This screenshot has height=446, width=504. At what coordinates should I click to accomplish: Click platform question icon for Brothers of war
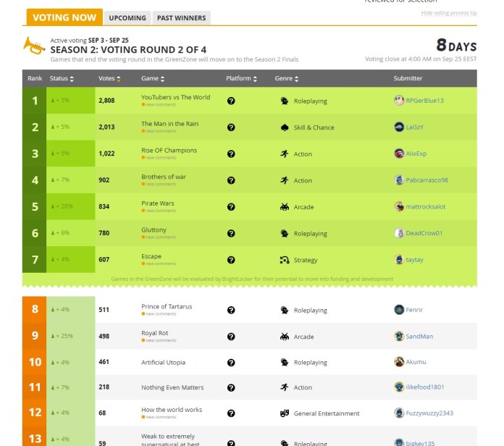pos(231,180)
